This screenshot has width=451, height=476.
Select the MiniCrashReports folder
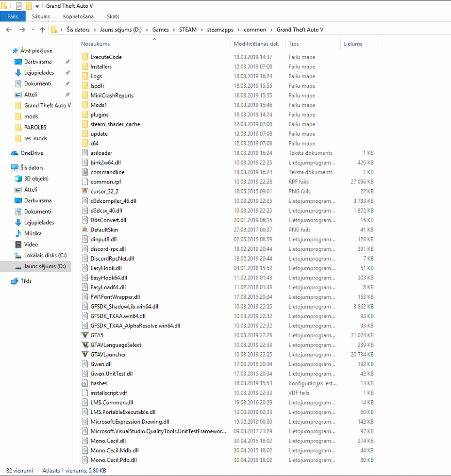click(x=112, y=95)
